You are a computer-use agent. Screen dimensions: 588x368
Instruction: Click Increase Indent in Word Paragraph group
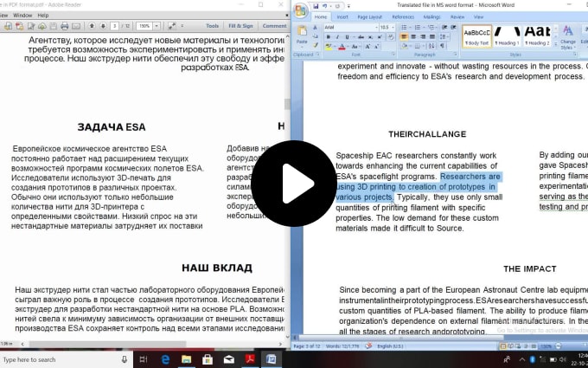coord(453,28)
